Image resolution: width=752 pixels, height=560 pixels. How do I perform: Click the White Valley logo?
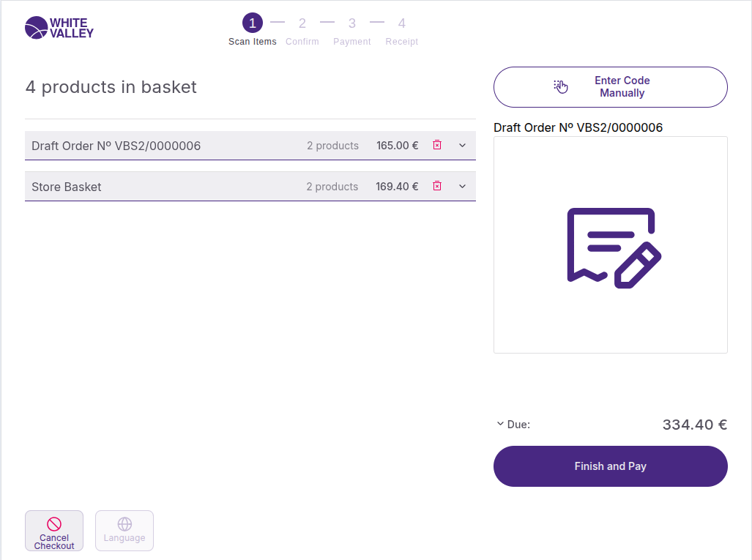coord(59,28)
